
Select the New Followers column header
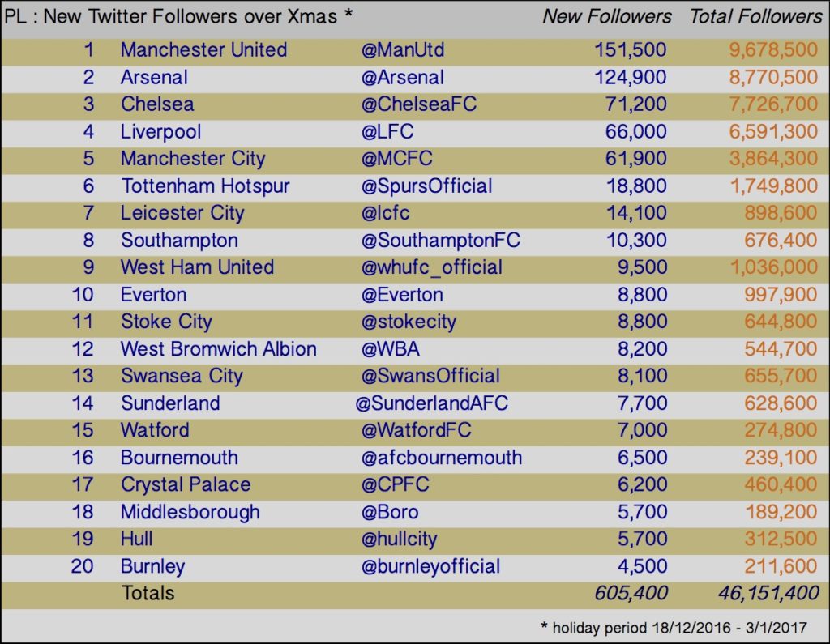607,16
